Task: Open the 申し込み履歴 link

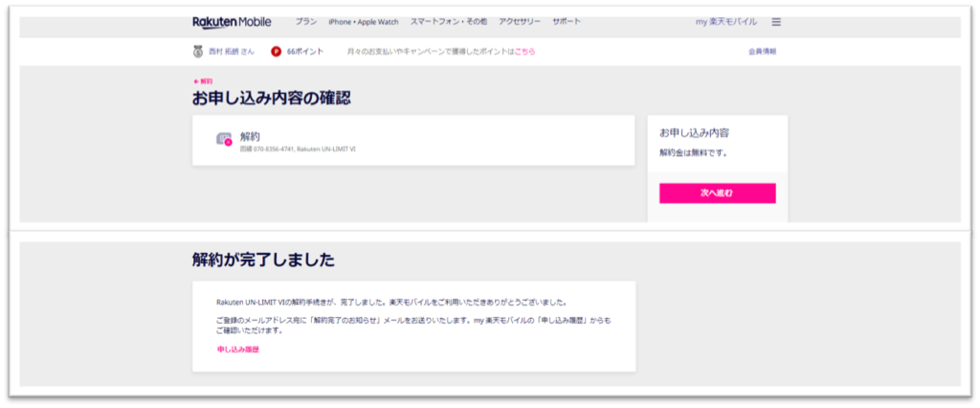Action: click(x=237, y=350)
